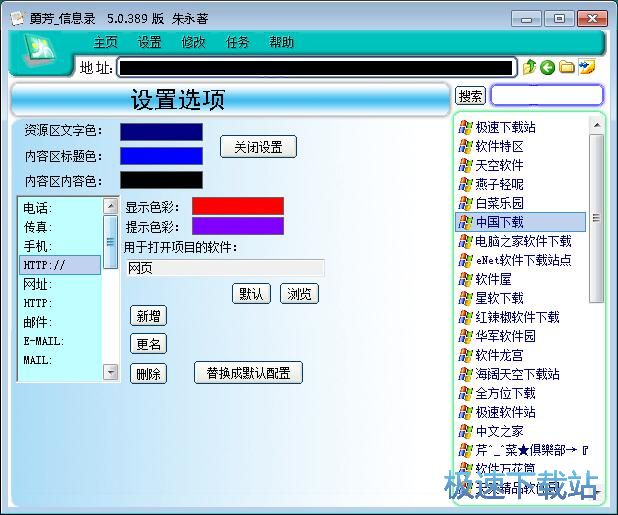Pick the 内容区内容色 black swatch
Screen dimensions: 618x515
coord(162,180)
